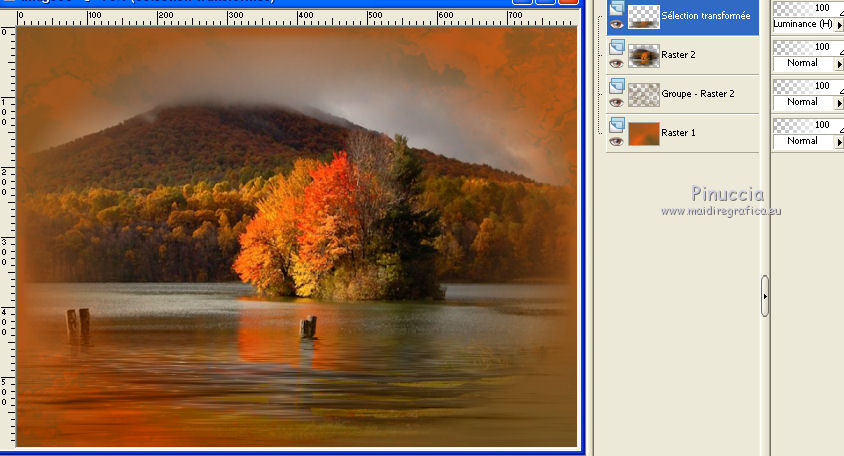Click the raster layer type icon of Sélection transformée
This screenshot has height=456, width=844.
pos(617,9)
